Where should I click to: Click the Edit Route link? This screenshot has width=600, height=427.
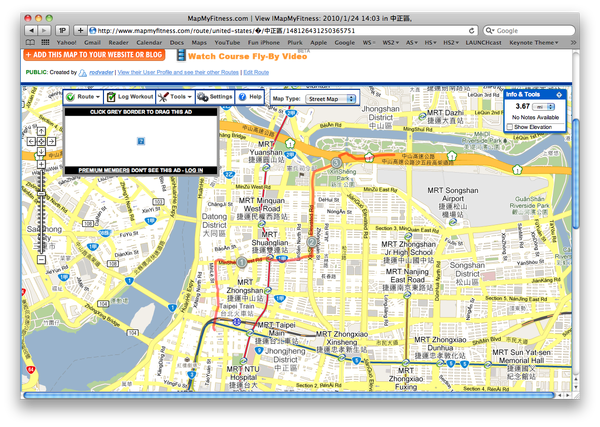[256, 72]
